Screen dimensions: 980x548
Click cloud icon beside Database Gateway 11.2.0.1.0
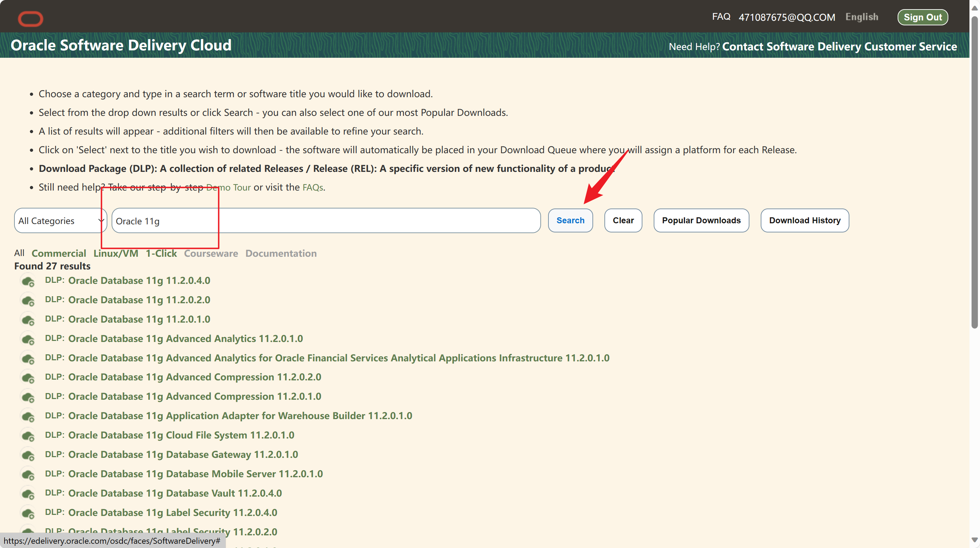point(28,455)
